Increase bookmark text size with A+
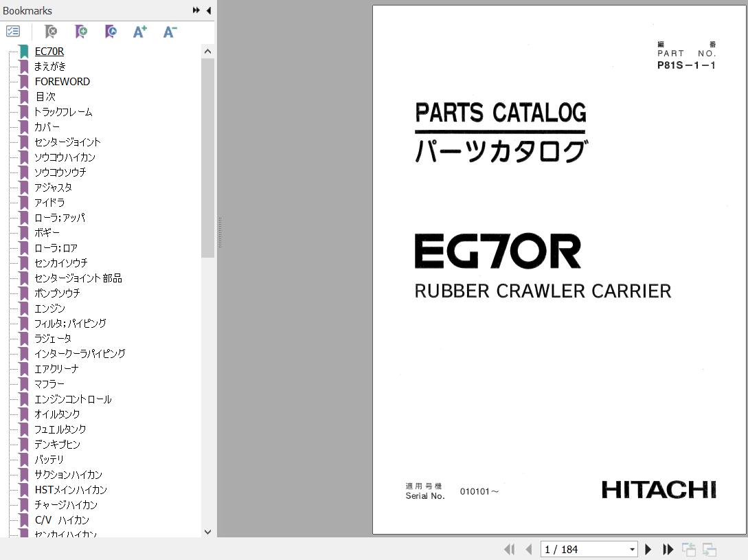 coord(139,32)
